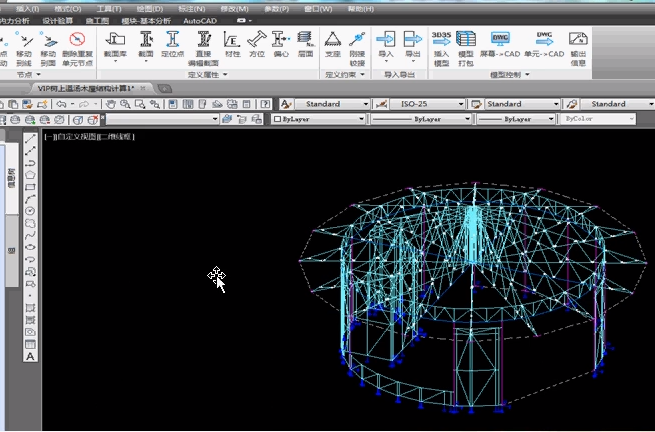Open the 工具(T) menu

coord(109,9)
